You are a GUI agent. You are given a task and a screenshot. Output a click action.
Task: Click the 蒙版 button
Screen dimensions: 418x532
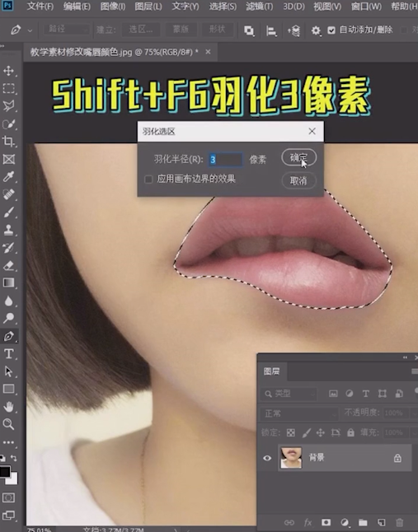point(181,30)
